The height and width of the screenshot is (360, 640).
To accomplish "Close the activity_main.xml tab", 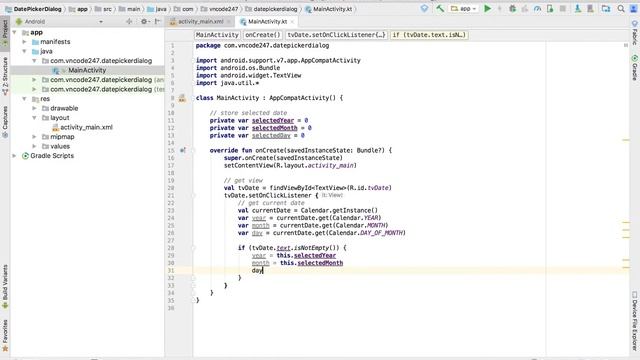I will (229, 22).
